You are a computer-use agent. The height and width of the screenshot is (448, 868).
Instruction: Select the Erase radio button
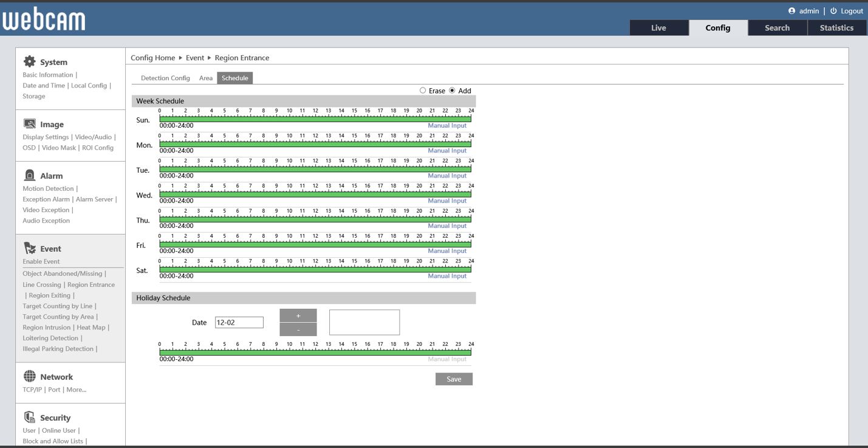point(423,91)
